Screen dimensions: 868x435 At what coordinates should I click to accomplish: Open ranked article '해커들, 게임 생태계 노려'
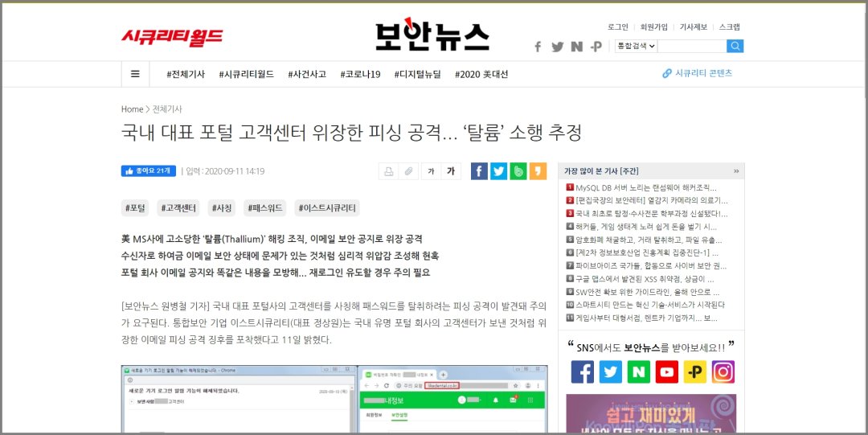tap(646, 227)
